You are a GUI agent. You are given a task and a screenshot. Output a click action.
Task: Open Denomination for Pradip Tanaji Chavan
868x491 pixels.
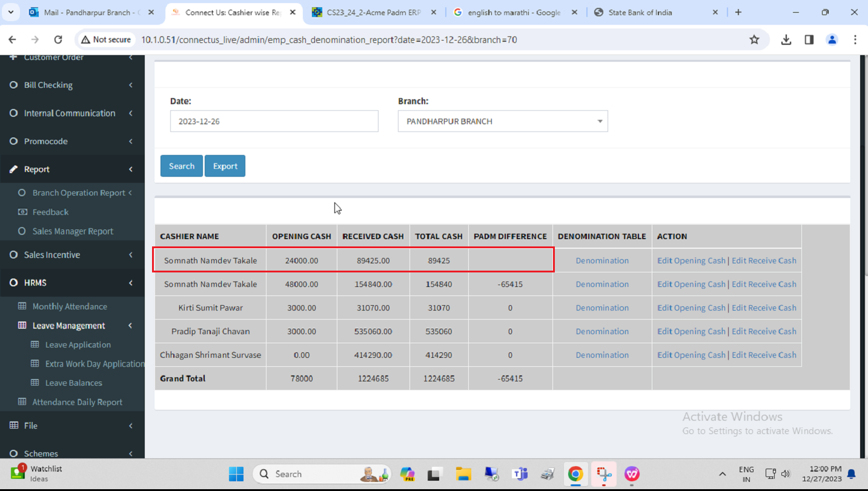(602, 331)
